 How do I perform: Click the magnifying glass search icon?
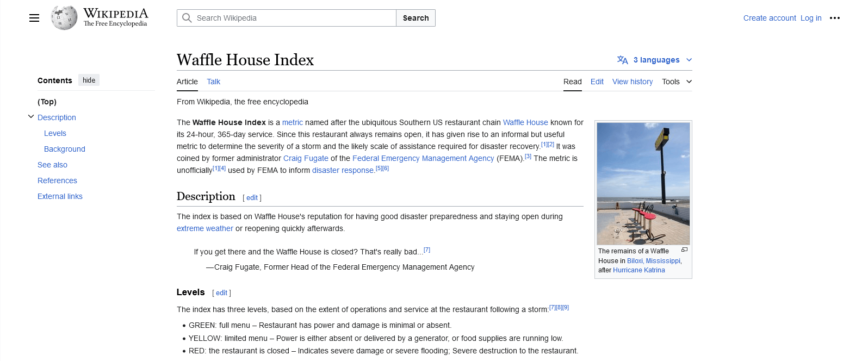187,18
